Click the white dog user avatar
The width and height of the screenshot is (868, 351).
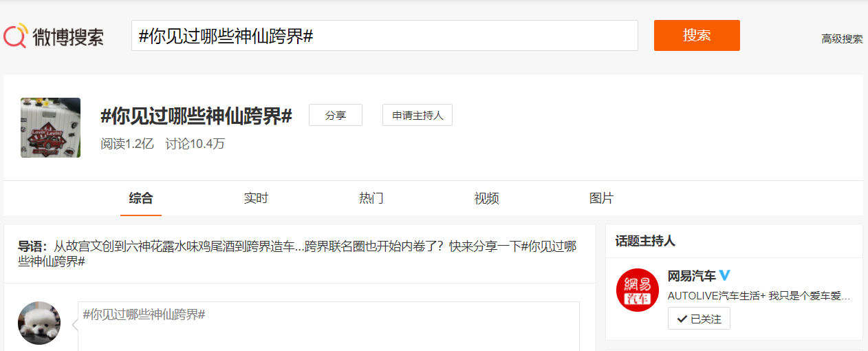click(x=39, y=323)
